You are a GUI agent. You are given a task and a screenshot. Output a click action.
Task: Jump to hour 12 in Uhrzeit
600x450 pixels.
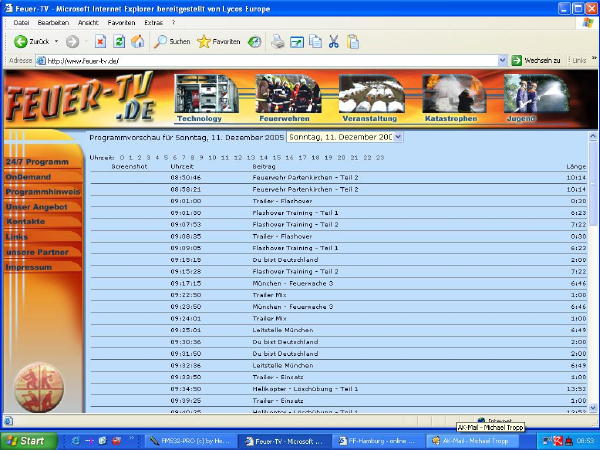point(238,157)
